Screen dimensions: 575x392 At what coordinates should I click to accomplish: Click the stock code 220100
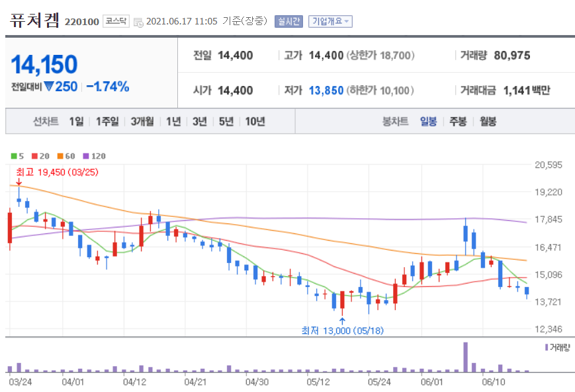(x=82, y=22)
